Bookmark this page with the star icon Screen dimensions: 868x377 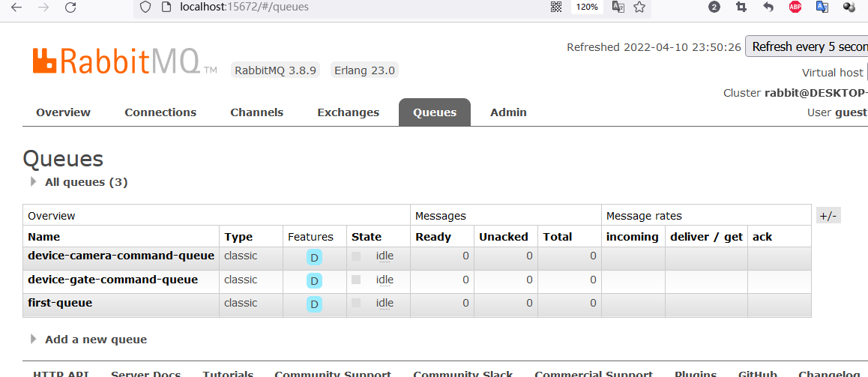639,7
